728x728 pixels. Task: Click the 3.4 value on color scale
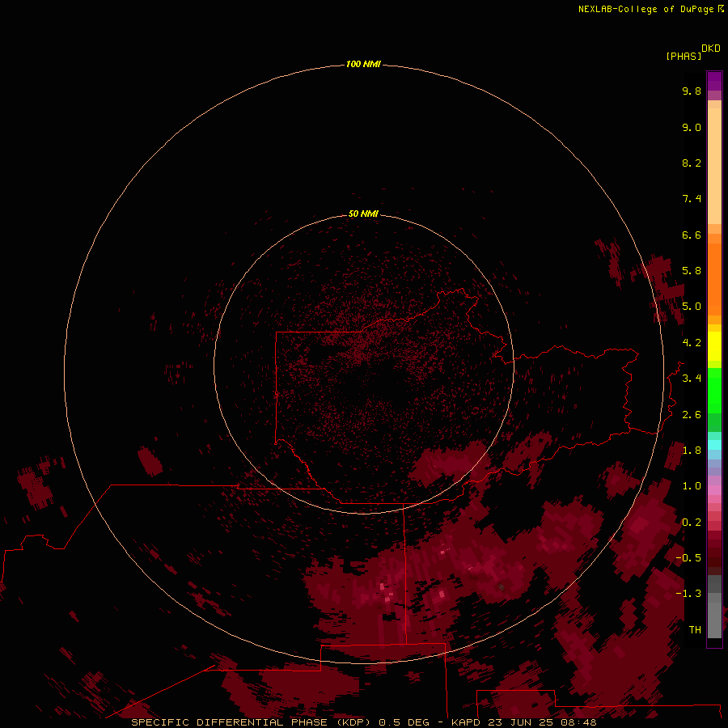[x=692, y=379]
